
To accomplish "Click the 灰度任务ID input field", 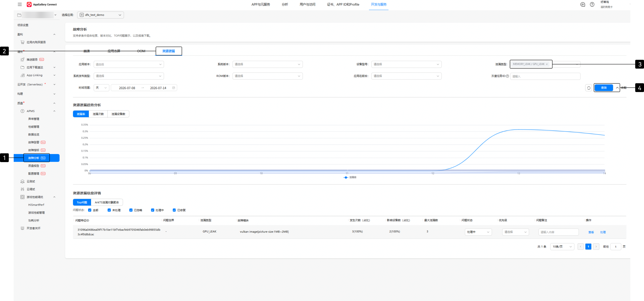I will (x=545, y=76).
